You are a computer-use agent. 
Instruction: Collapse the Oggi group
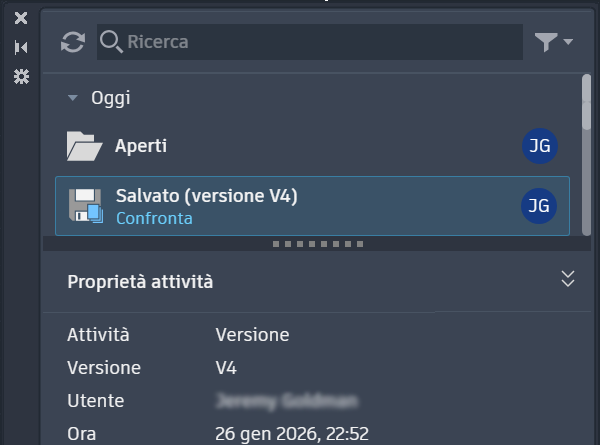click(73, 98)
